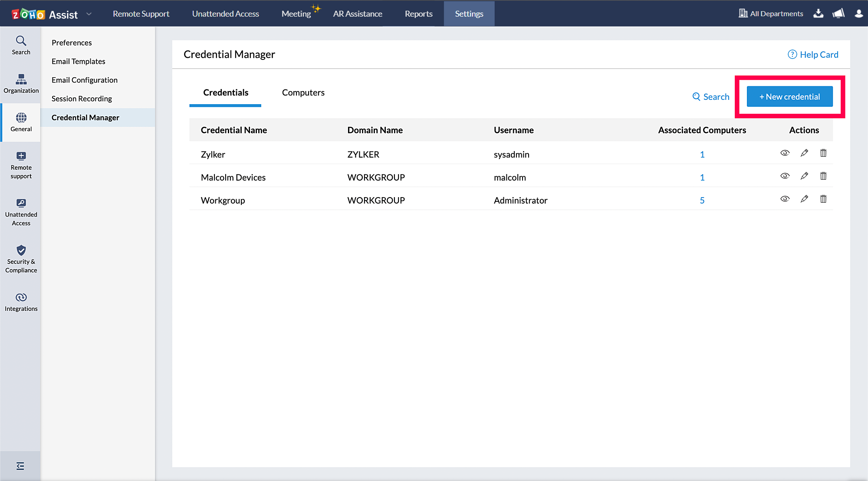Reveal the Workgroup credential using eye icon

785,199
